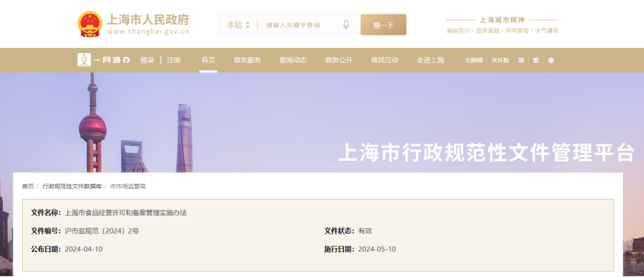
Task: Open the 政务服务 menu item
Action: coord(247,60)
